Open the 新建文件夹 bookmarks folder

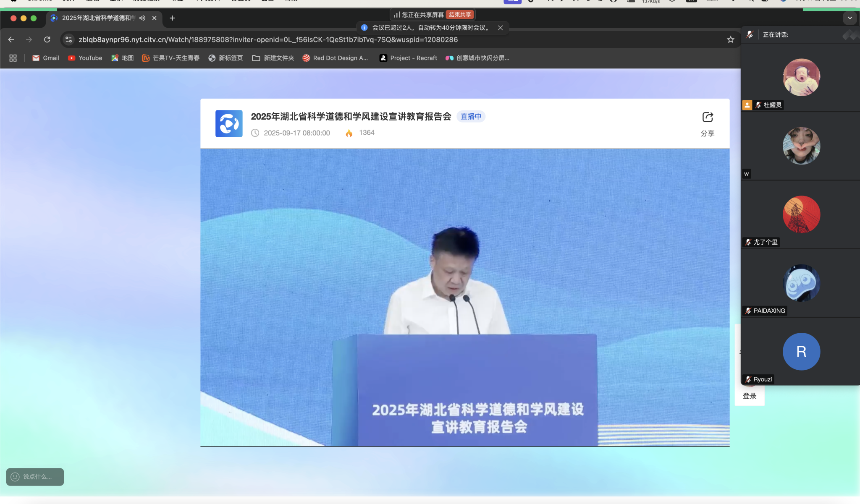tap(273, 58)
